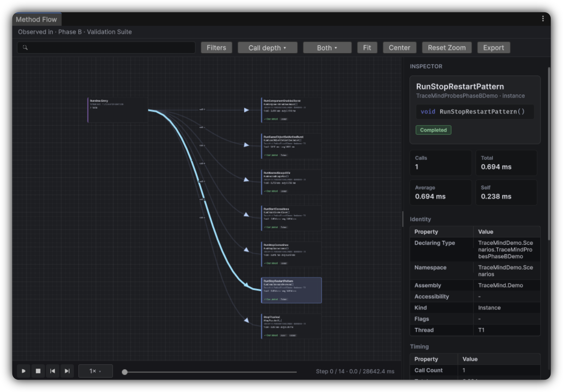The image size is (563, 392).
Task: Click the Assembly value TraceMind.Demo
Action: pos(500,285)
